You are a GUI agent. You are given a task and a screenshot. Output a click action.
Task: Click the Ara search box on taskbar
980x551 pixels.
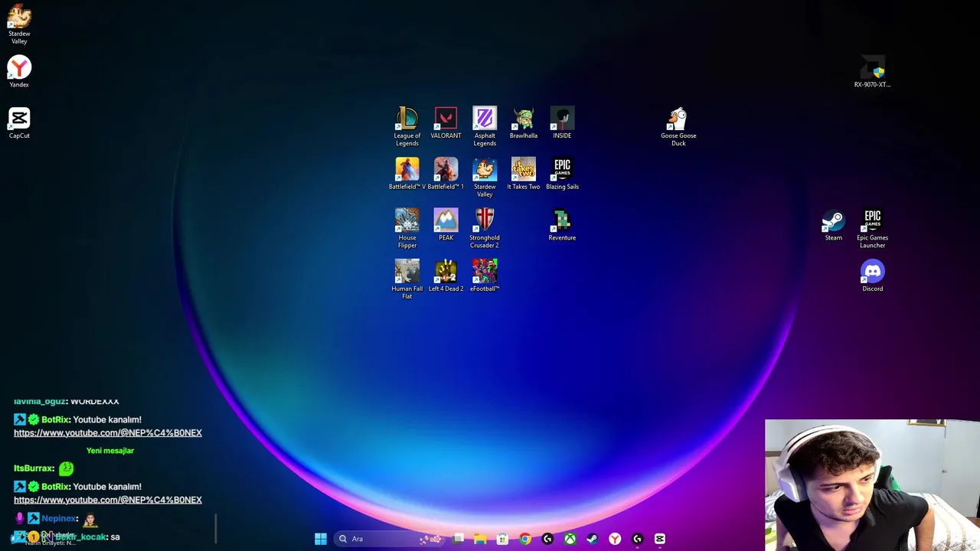[x=390, y=539]
